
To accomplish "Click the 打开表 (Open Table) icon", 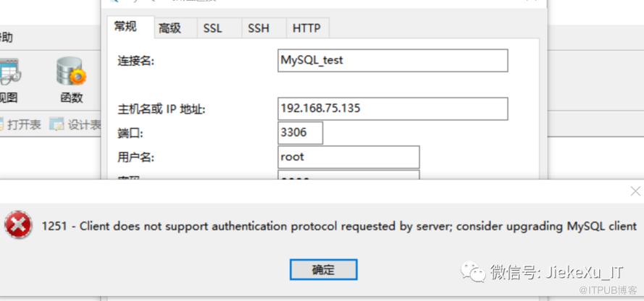I will [2, 124].
